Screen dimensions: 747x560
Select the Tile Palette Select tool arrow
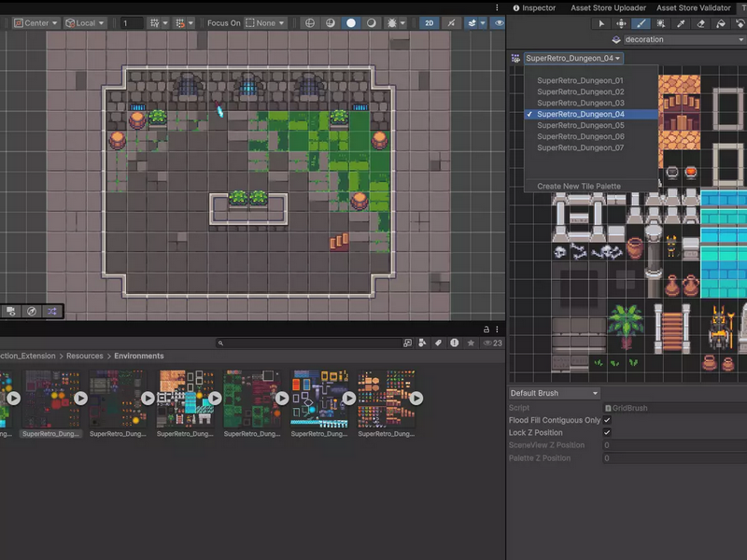click(x=600, y=23)
